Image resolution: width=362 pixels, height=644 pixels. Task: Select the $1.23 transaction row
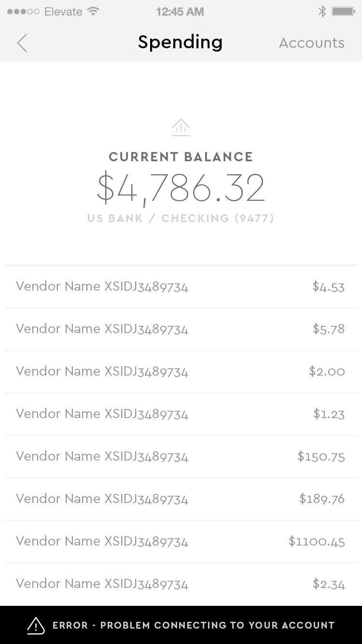point(181,414)
